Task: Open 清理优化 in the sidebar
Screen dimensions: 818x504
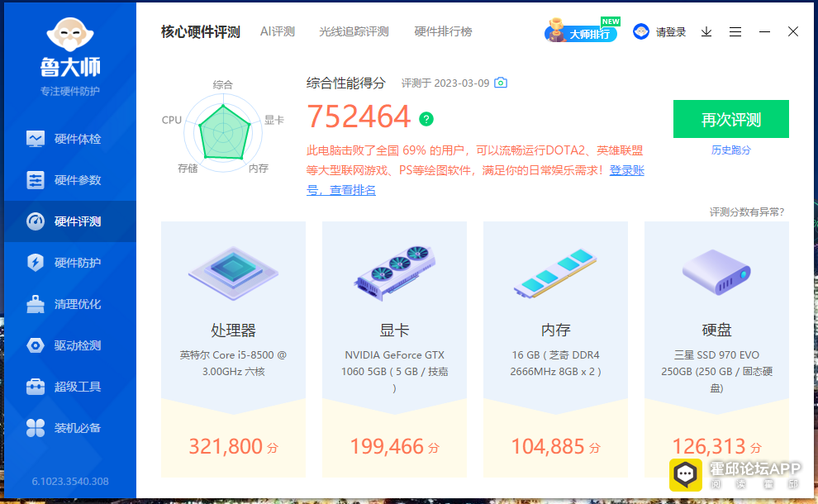Action: (70, 304)
